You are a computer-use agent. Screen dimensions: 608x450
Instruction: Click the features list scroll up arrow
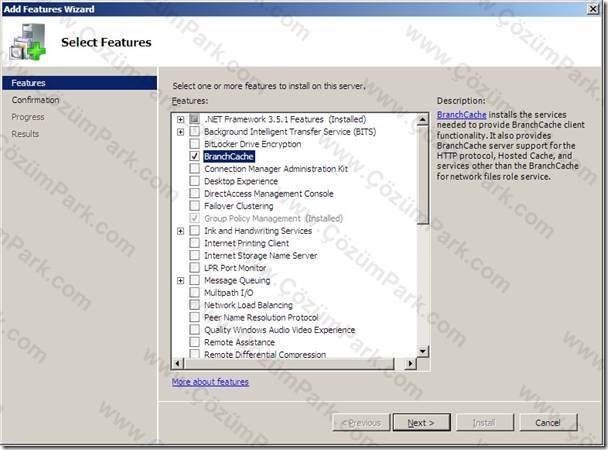[423, 119]
